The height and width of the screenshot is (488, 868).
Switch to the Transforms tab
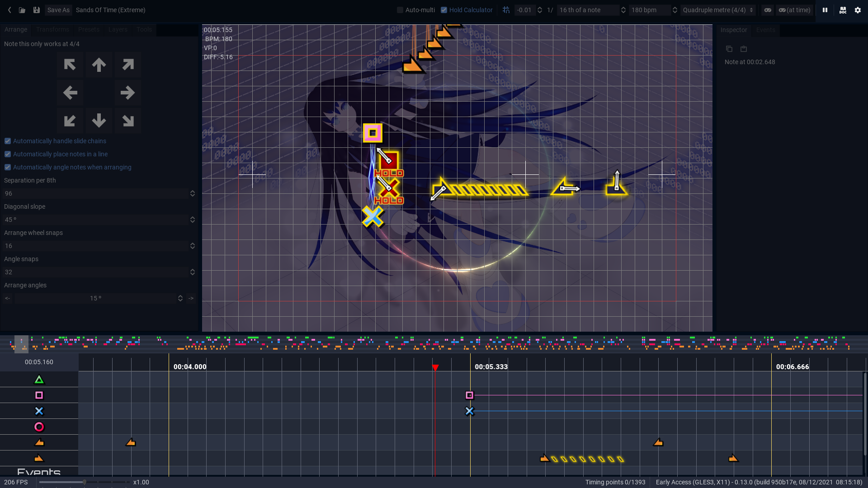(52, 29)
